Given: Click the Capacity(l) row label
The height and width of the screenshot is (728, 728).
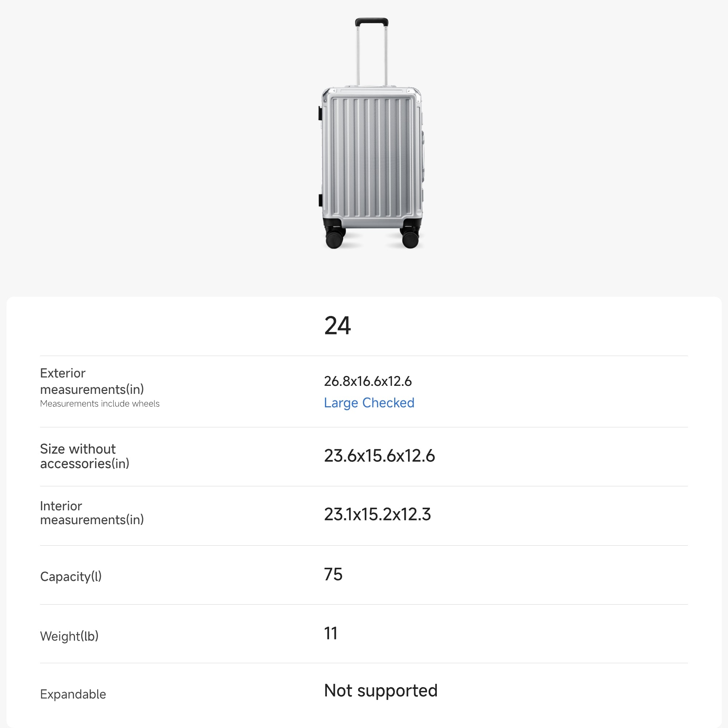Looking at the screenshot, I should pos(71,577).
